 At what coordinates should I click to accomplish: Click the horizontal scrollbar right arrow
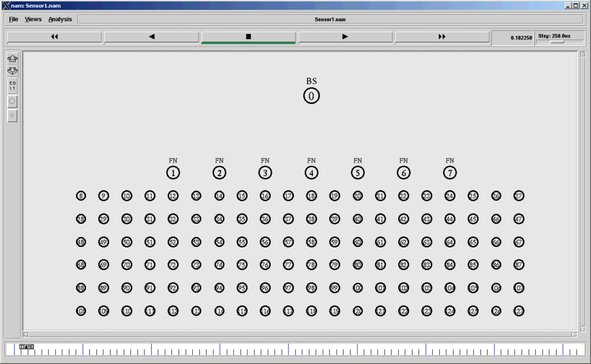coord(574,334)
